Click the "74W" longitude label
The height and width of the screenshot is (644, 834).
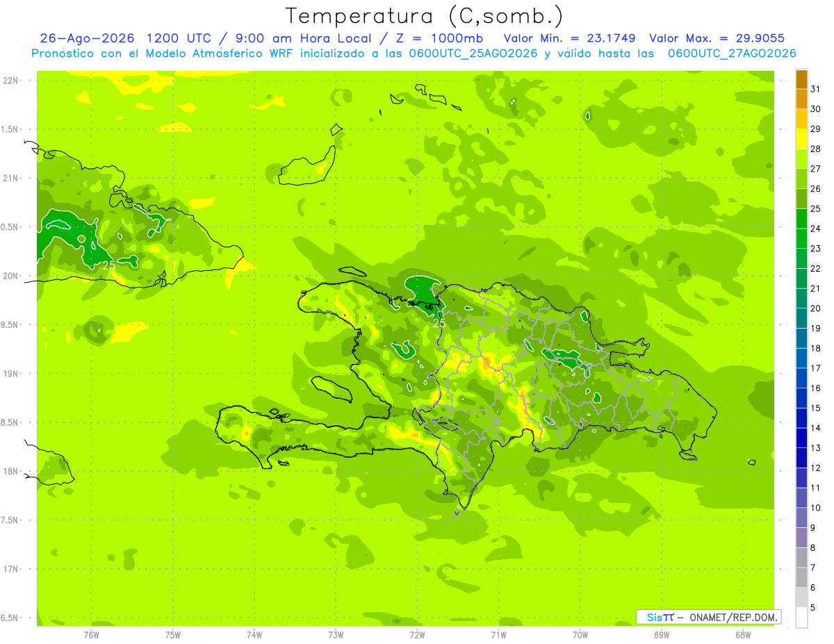[x=254, y=634]
